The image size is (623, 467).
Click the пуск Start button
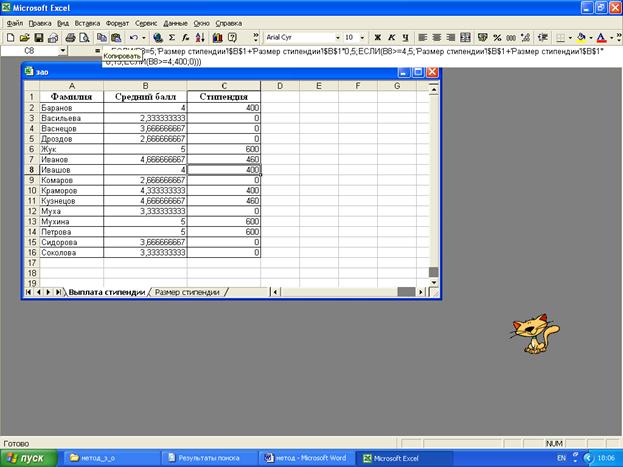click(x=29, y=458)
